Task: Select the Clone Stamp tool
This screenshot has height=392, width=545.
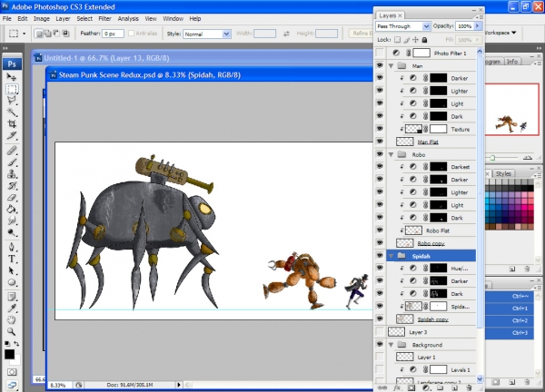Action: point(12,173)
